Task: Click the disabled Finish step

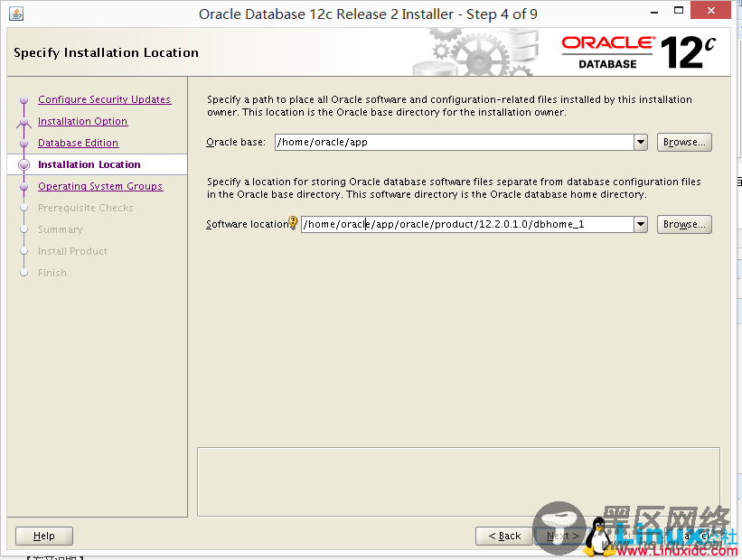Action: pos(52,273)
